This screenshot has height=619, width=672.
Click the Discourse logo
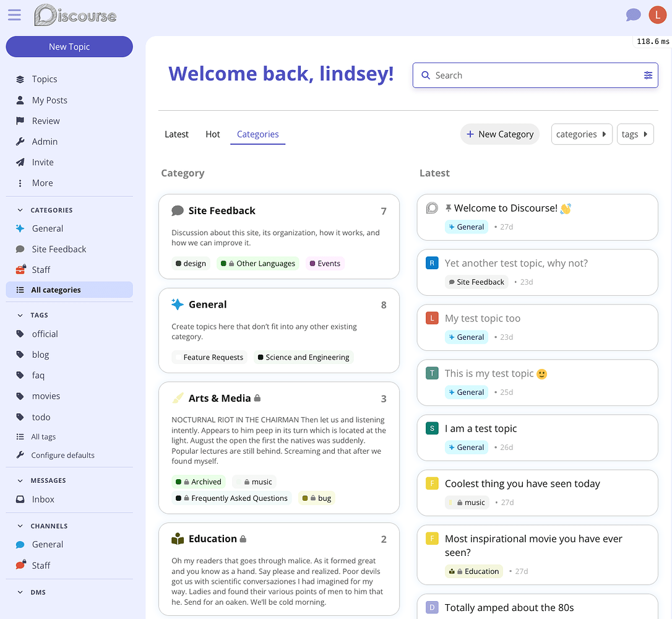[x=75, y=15]
